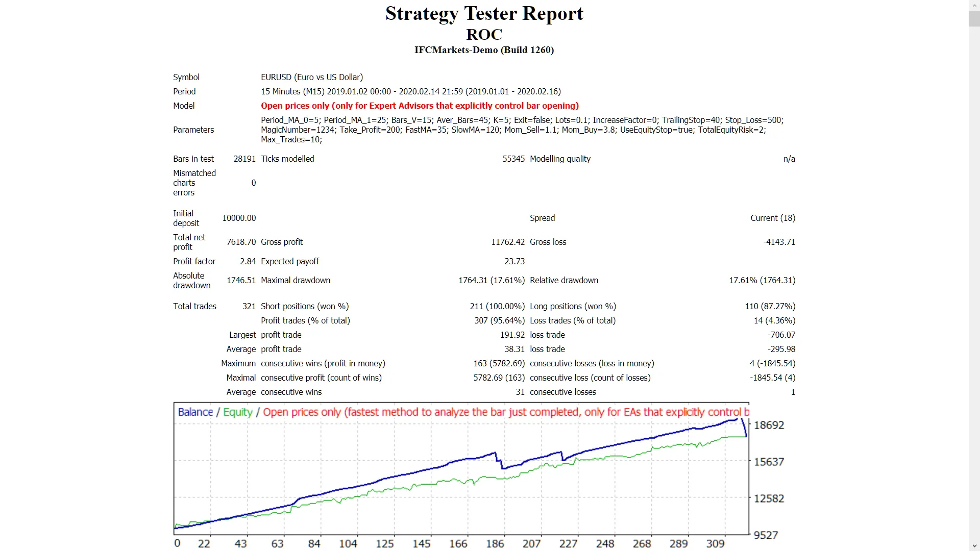Click the scrollbar up arrow

point(974,5)
